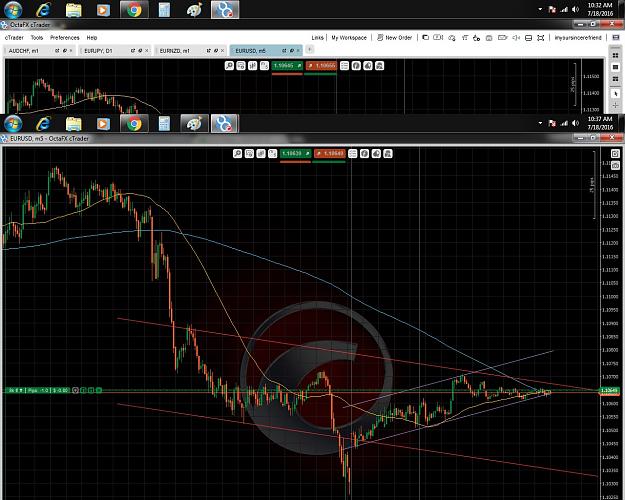Click the Buy 1.10655 quick trade button
Image resolution: width=625 pixels, height=500 pixels.
[x=321, y=66]
